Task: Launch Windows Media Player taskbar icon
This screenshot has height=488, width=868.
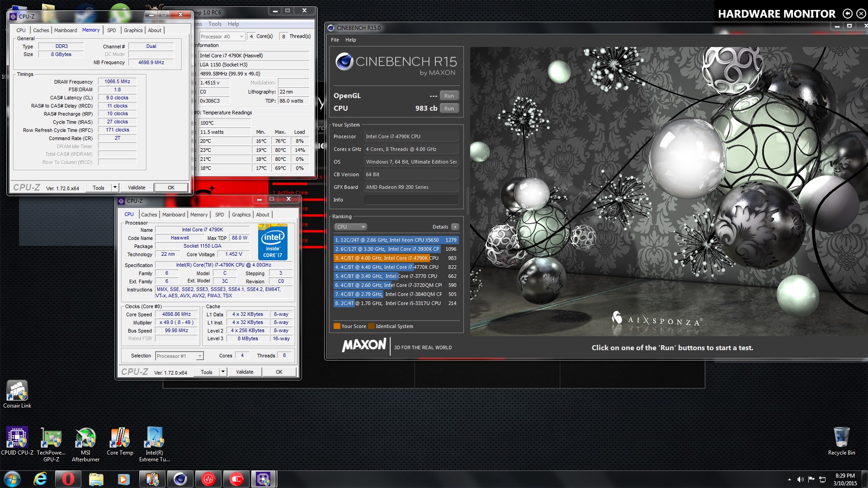Action: (x=123, y=479)
